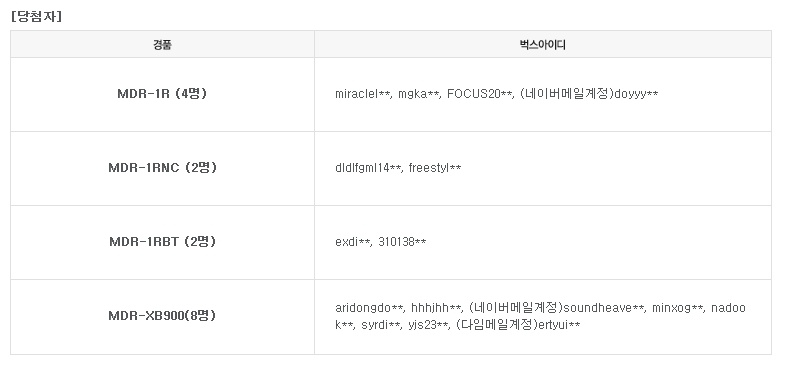This screenshot has height=368, width=788.
Task: Click the (네이버메일계정)soundheave** entry
Action: coord(556,308)
